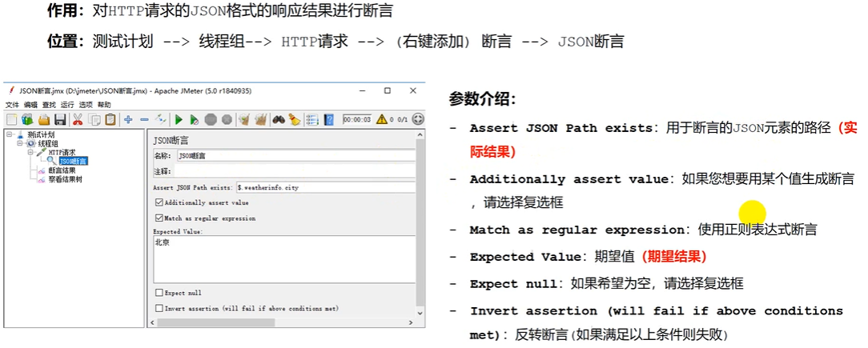Minimize the JMeter window
This screenshot has height=348, width=868.
point(362,90)
